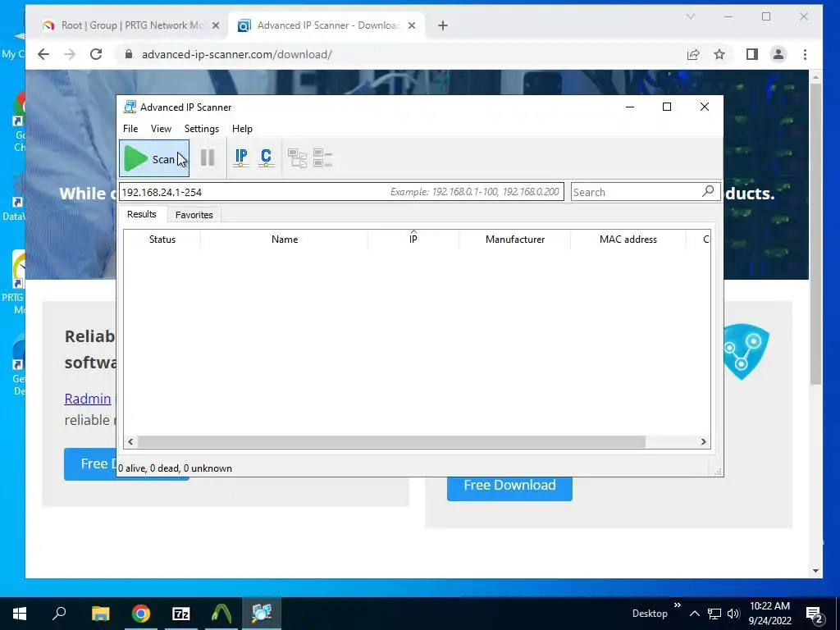The height and width of the screenshot is (630, 840).
Task: Go back in Chrome
Action: coord(43,54)
